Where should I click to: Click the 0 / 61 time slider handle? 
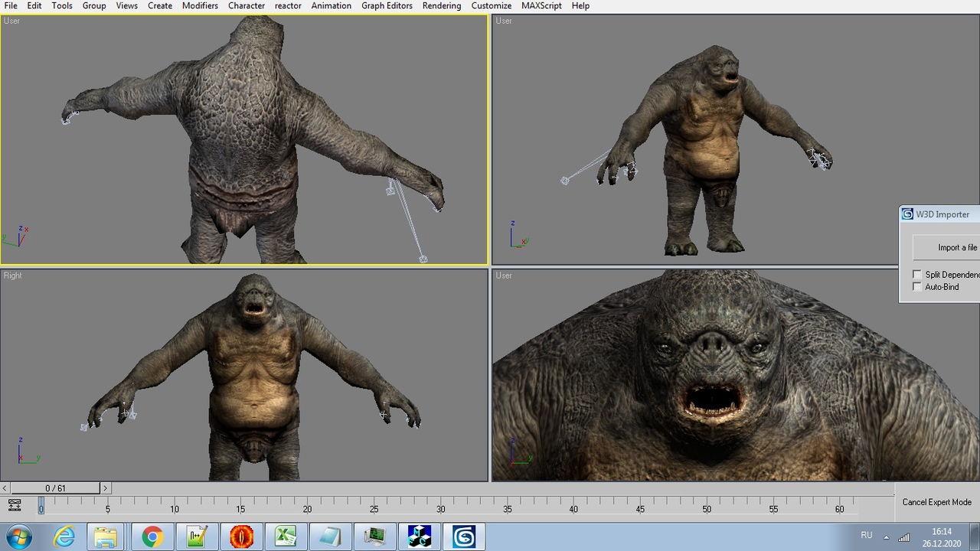55,488
